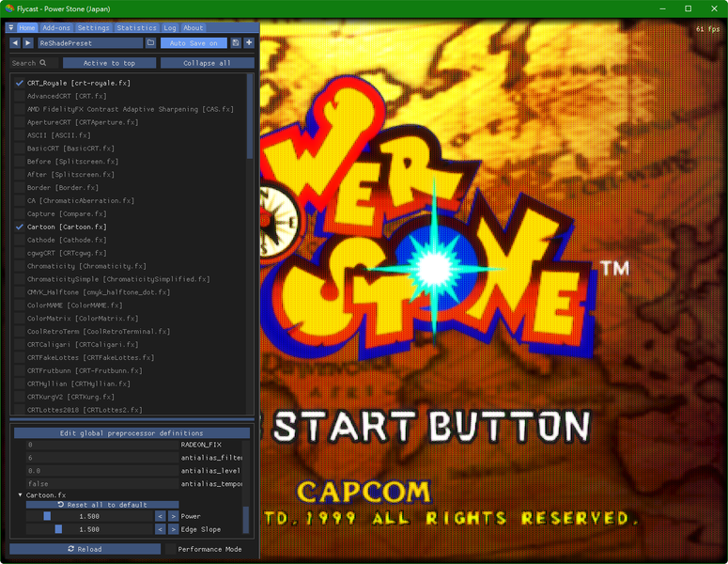728x564 pixels.
Task: Enable the ASCII effect checkbox
Action: click(19, 135)
